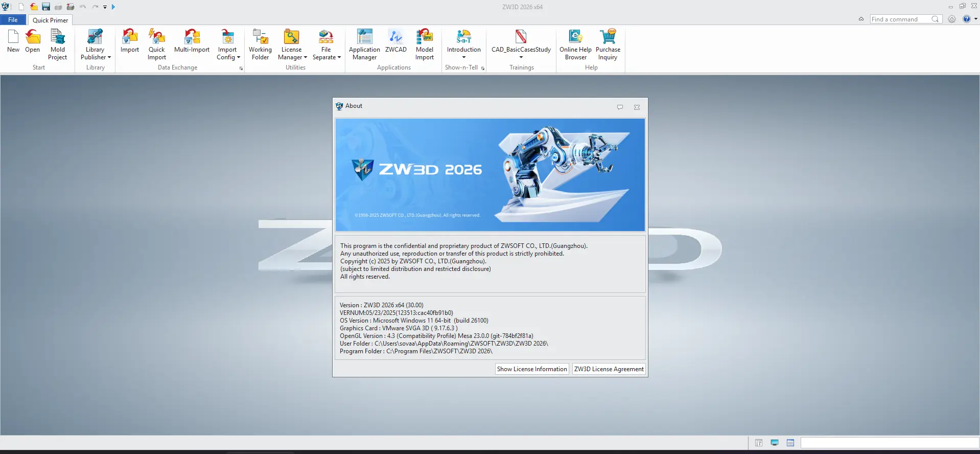
Task: Open the Application Manager
Action: click(365, 44)
